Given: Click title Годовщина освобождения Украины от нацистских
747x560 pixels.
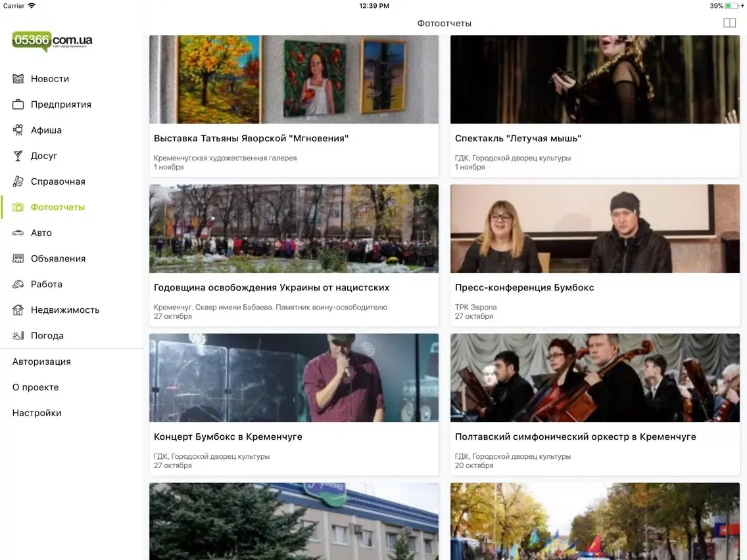Looking at the screenshot, I should click(272, 288).
